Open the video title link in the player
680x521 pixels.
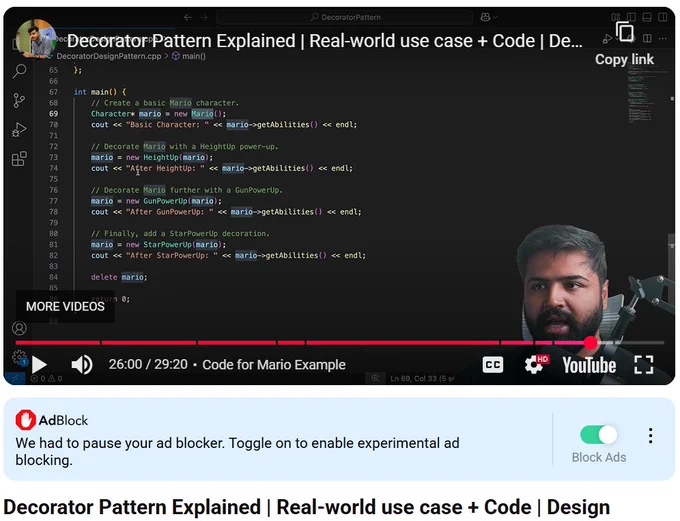324,41
